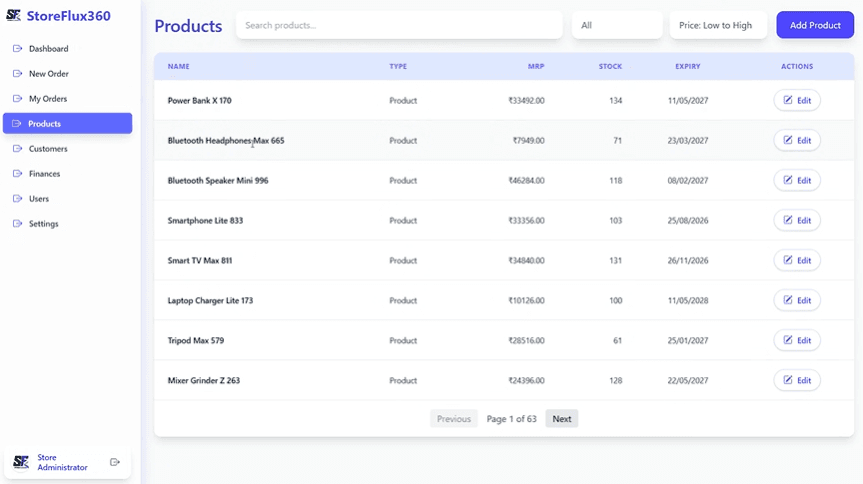Open the Price: Low to High sort dropdown
Screen dimensions: 863x484
click(x=716, y=25)
